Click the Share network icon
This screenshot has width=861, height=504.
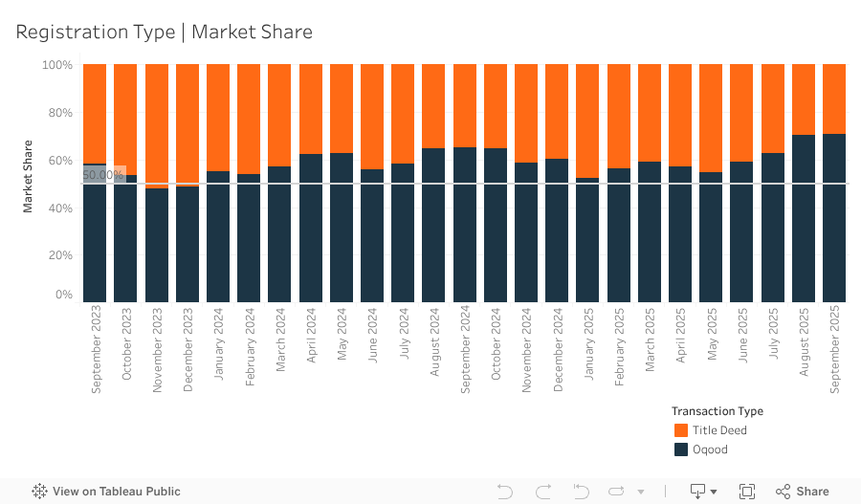pyautogui.click(x=783, y=492)
